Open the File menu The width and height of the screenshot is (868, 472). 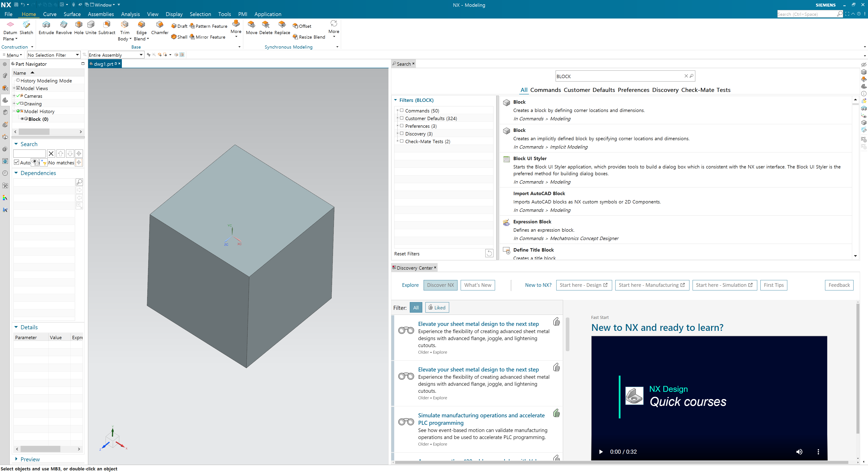[8, 14]
